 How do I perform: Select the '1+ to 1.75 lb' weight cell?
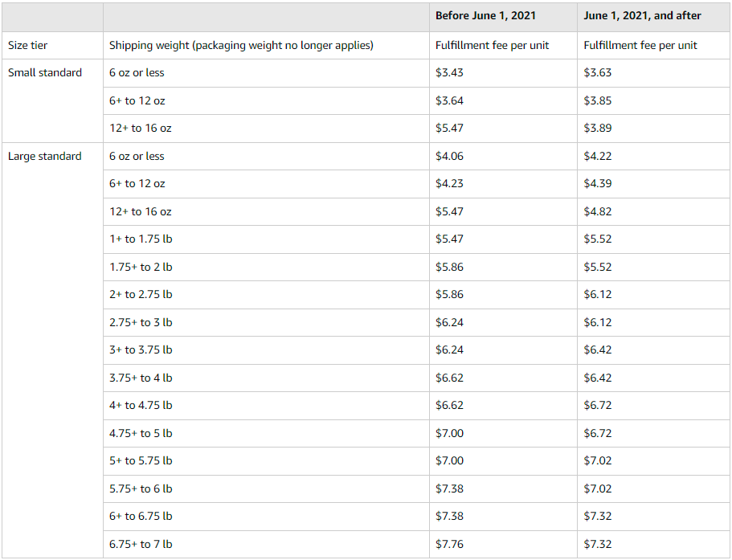pos(266,239)
